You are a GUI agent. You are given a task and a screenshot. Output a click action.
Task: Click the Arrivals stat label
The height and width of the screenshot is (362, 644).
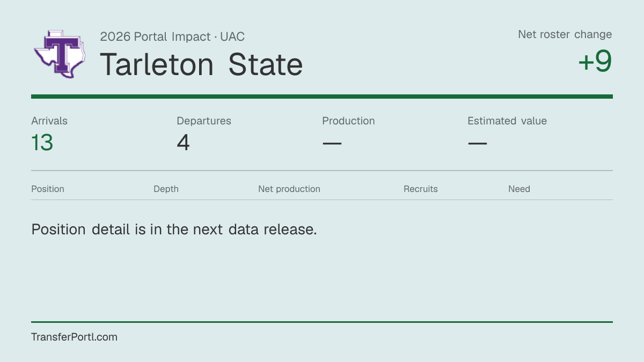coord(49,121)
